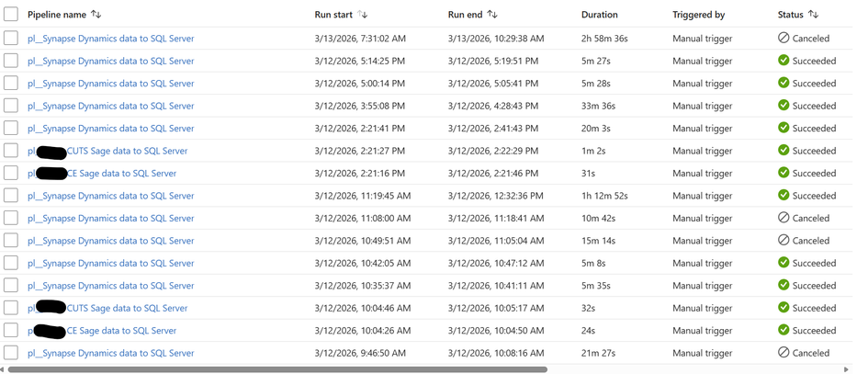This screenshot has width=868, height=374.
Task: Click the Triggered by column header
Action: tap(698, 15)
